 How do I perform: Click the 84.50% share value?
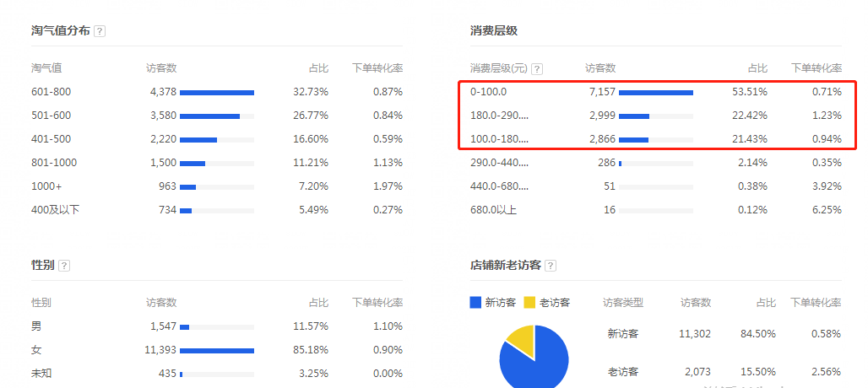757,334
